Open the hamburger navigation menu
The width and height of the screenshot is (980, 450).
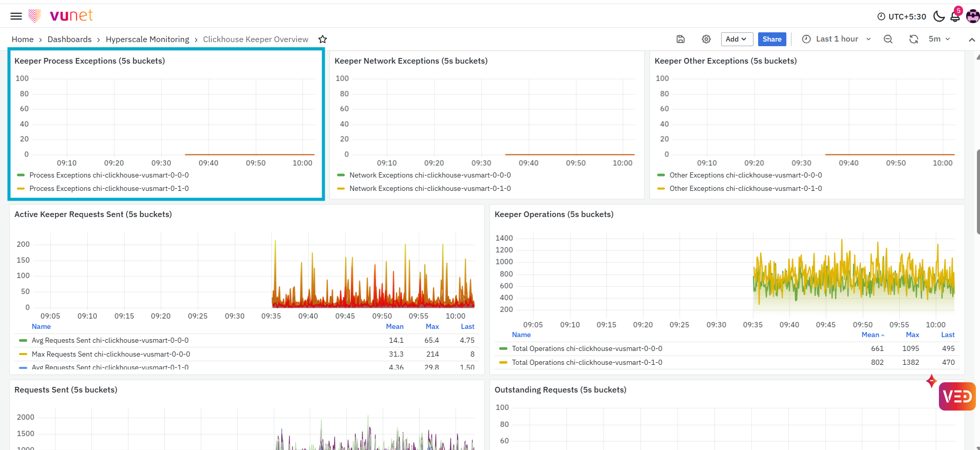16,16
